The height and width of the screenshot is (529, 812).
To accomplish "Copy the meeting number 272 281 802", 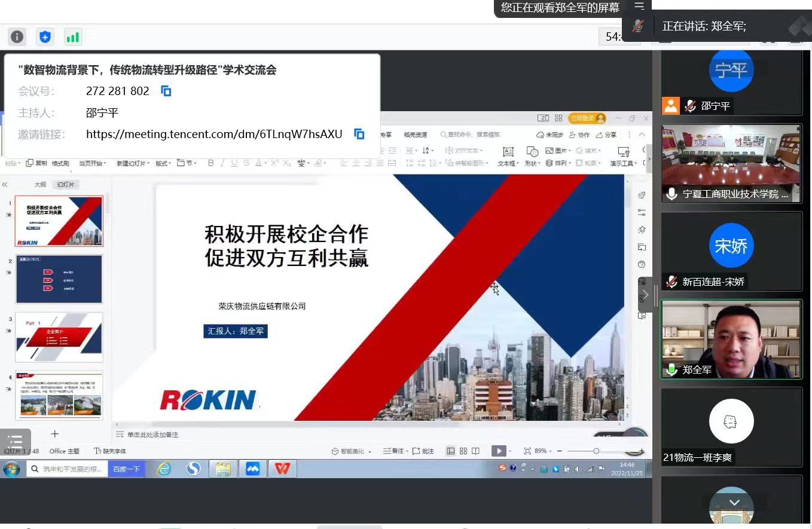I will [166, 91].
